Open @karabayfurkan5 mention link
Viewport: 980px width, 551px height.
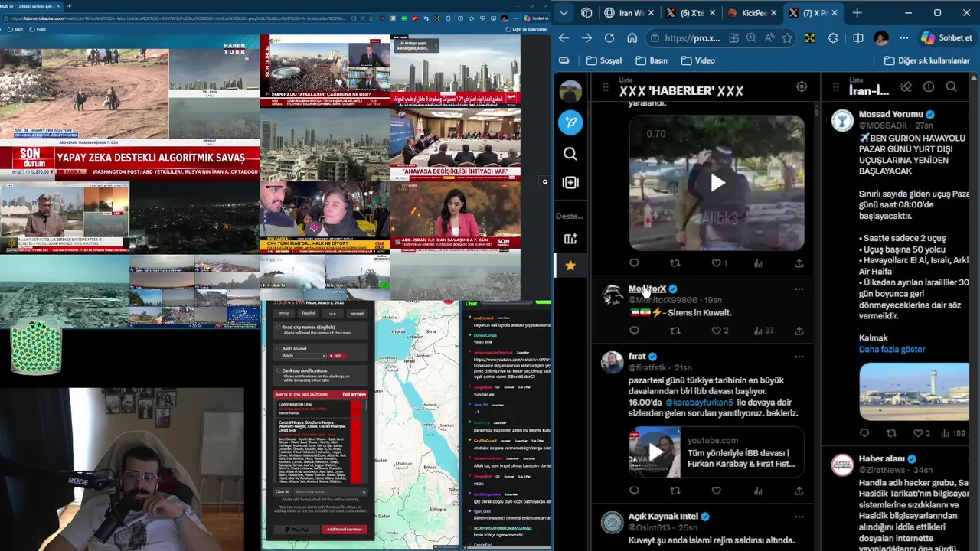click(x=699, y=403)
